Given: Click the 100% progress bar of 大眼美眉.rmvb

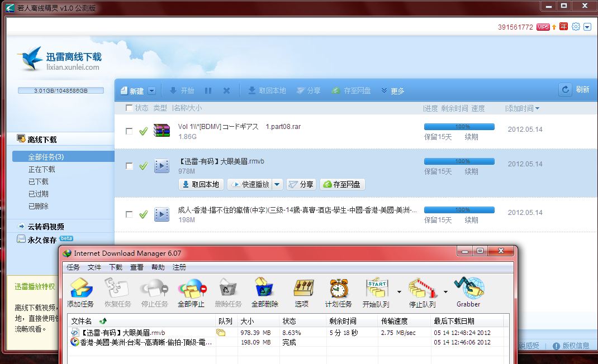Looking at the screenshot, I should pyautogui.click(x=459, y=161).
